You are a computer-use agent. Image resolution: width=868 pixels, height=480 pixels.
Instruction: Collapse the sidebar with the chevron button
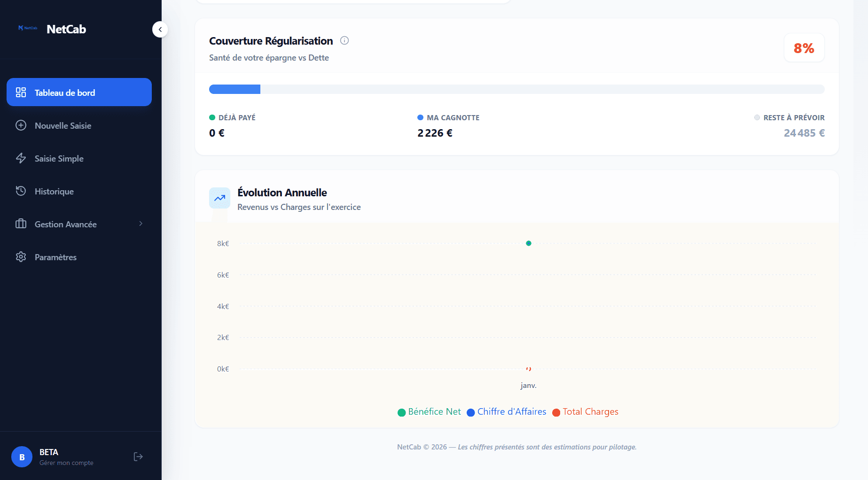point(160,29)
